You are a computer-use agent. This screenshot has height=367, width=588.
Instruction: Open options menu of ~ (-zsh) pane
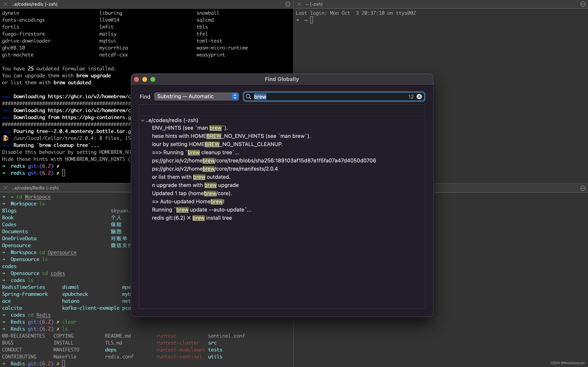click(583, 4)
